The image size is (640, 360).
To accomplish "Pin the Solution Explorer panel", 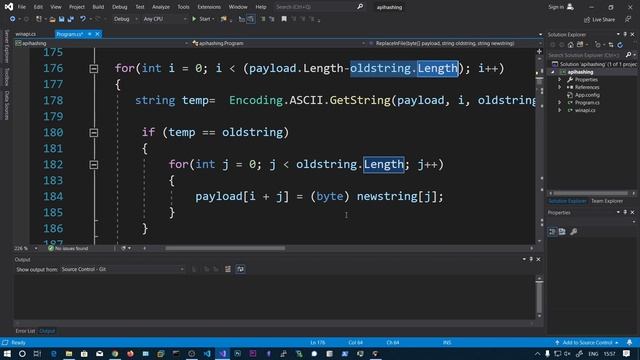I will (625, 34).
